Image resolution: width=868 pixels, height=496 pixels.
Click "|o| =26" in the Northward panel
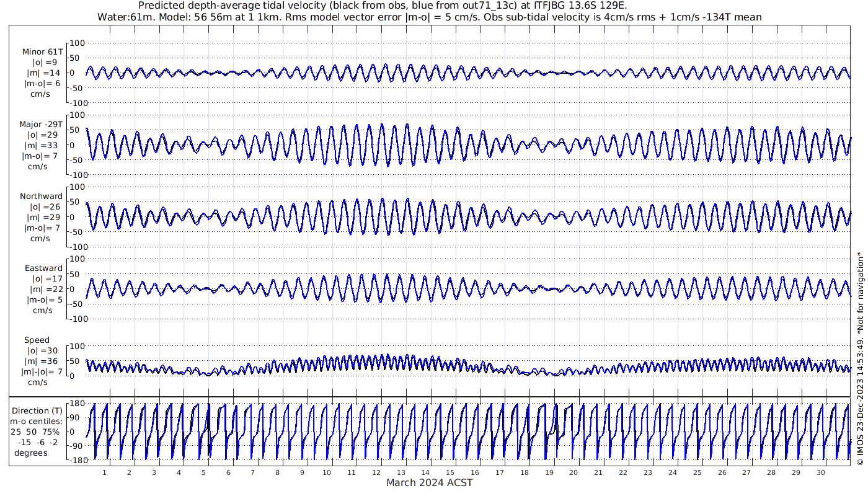pyautogui.click(x=45, y=207)
